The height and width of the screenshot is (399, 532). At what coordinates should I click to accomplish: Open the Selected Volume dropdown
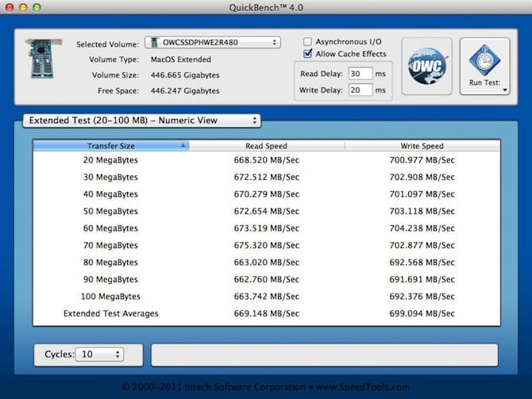coord(212,43)
